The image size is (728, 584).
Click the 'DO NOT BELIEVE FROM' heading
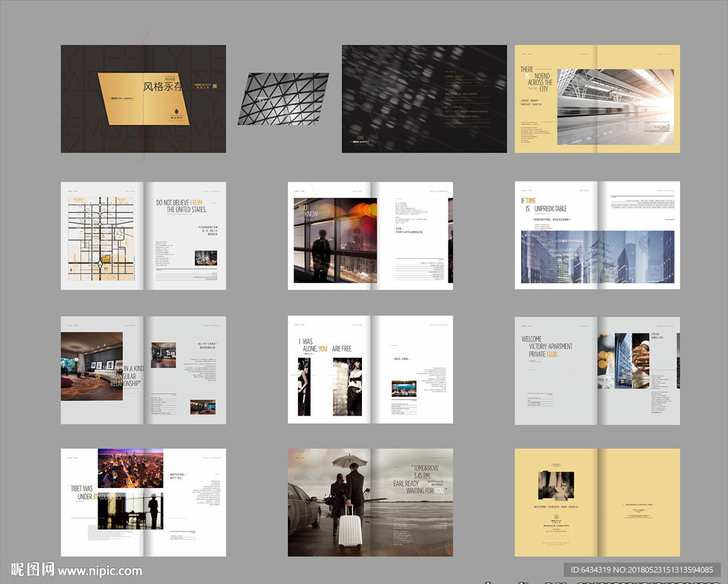pyautogui.click(x=179, y=203)
